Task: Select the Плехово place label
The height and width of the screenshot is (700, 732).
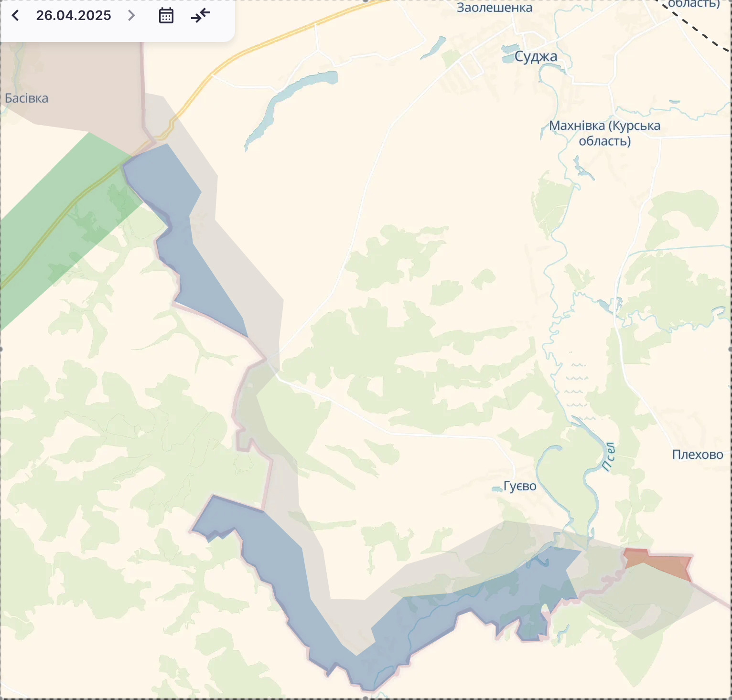Action: pyautogui.click(x=697, y=455)
